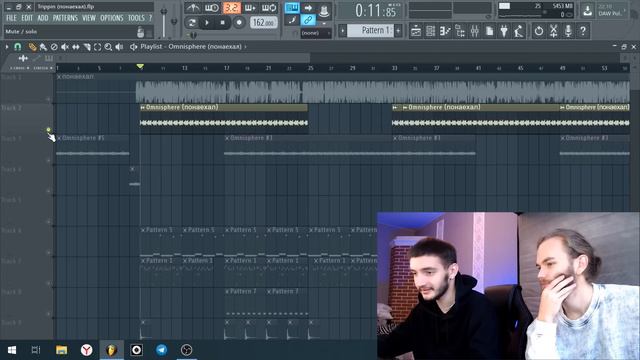Select the Slip tool
The height and width of the screenshot is (360, 640).
point(76,47)
